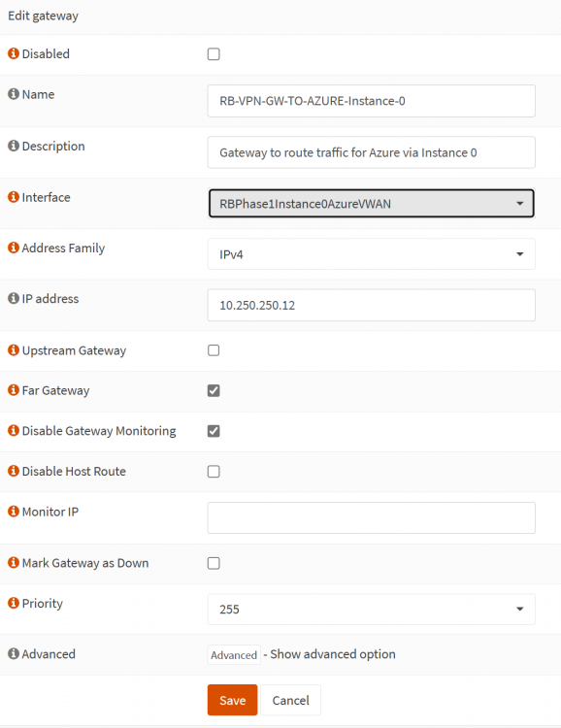
Task: Click info icon next to Monitor IP
Action: [14, 512]
